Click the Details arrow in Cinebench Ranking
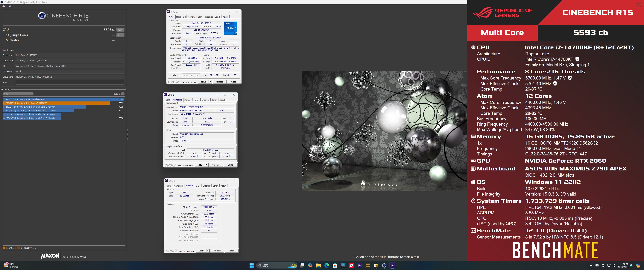 [123, 94]
